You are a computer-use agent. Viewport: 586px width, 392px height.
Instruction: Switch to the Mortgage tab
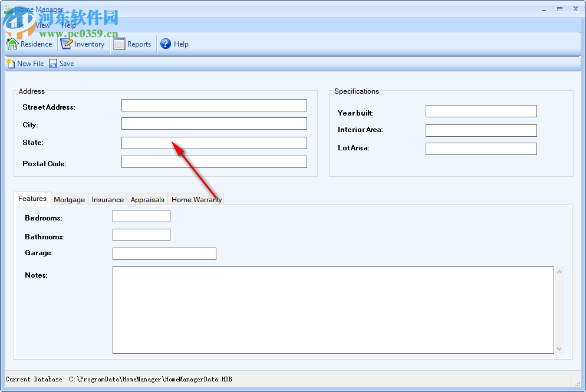70,199
